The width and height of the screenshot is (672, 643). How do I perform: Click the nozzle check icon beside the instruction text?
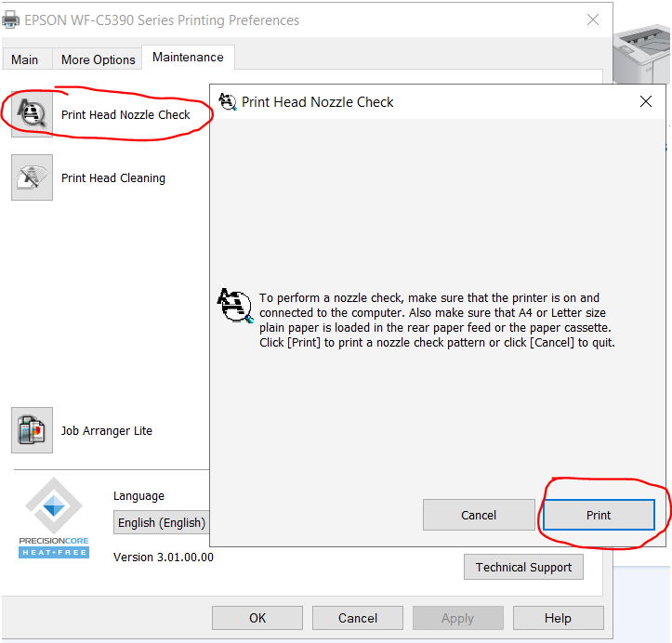coord(234,305)
